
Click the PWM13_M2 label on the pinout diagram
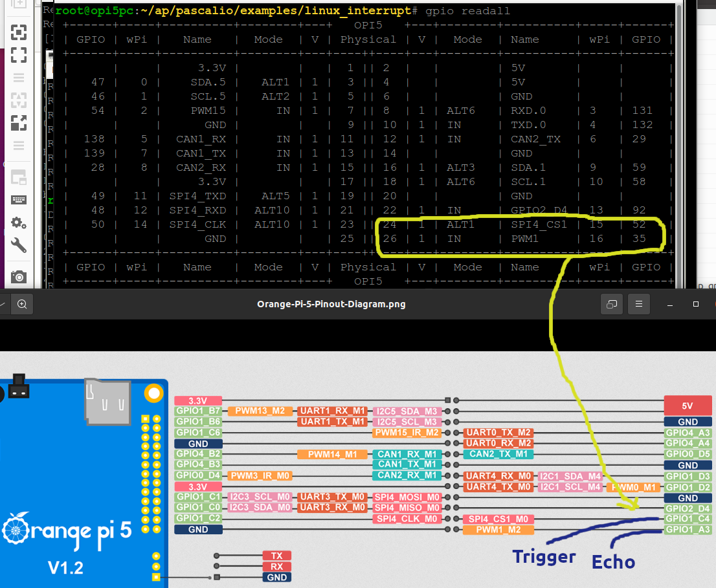click(x=260, y=411)
